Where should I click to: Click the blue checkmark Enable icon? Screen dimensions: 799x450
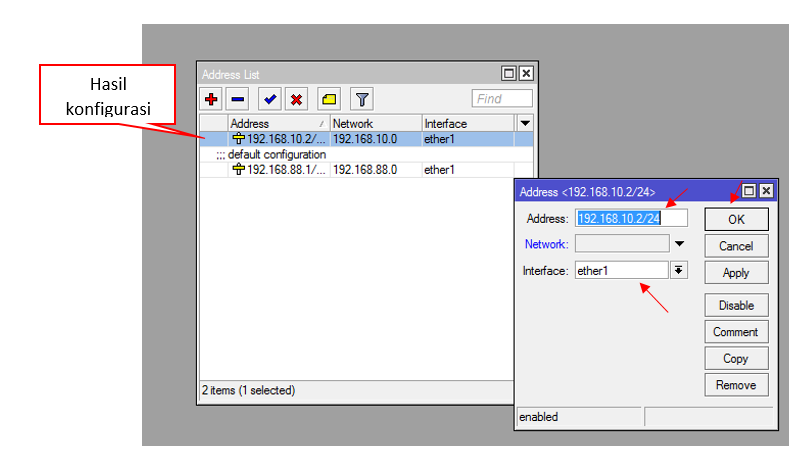click(x=270, y=99)
